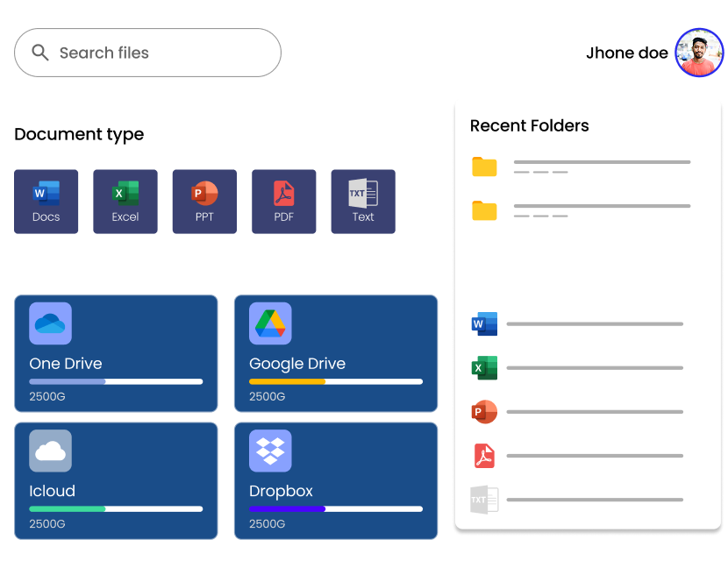This screenshot has width=728, height=568.
Task: Open the Excel file in recent list
Action: (x=577, y=368)
